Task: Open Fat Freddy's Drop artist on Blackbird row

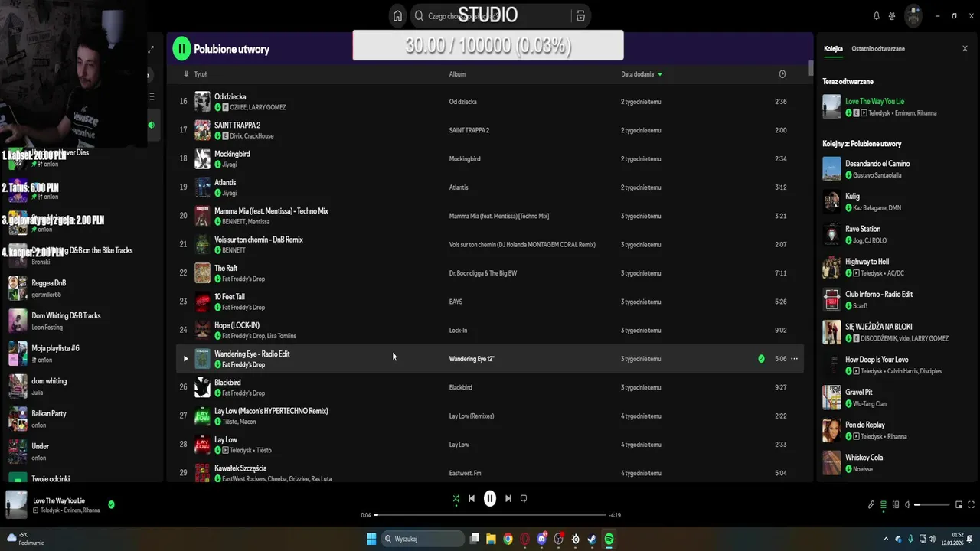Action: click(x=243, y=393)
